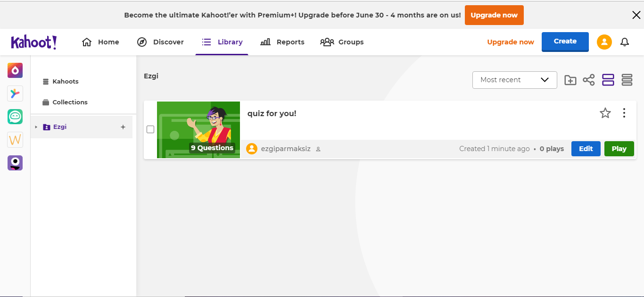
Task: Click the Ezgi folder heading
Action: 151,76
